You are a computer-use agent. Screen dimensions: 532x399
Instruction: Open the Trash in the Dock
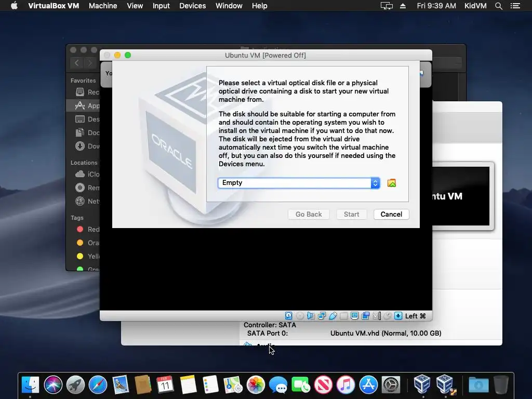(x=501, y=385)
